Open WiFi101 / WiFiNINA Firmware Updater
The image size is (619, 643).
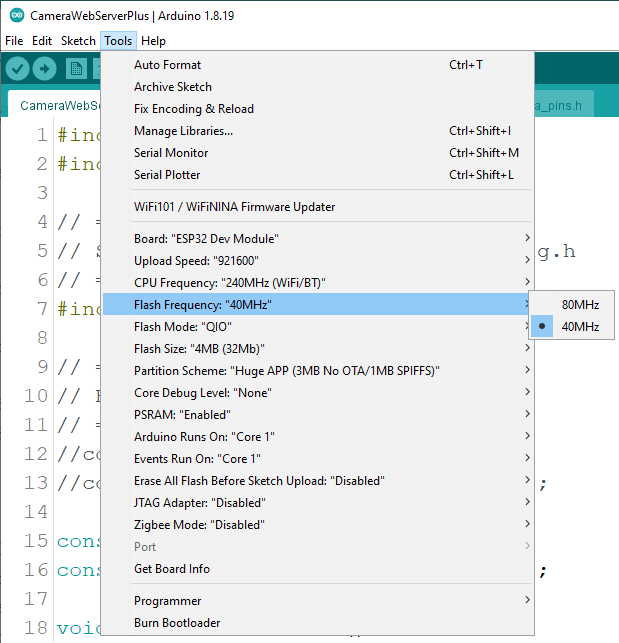point(318,207)
